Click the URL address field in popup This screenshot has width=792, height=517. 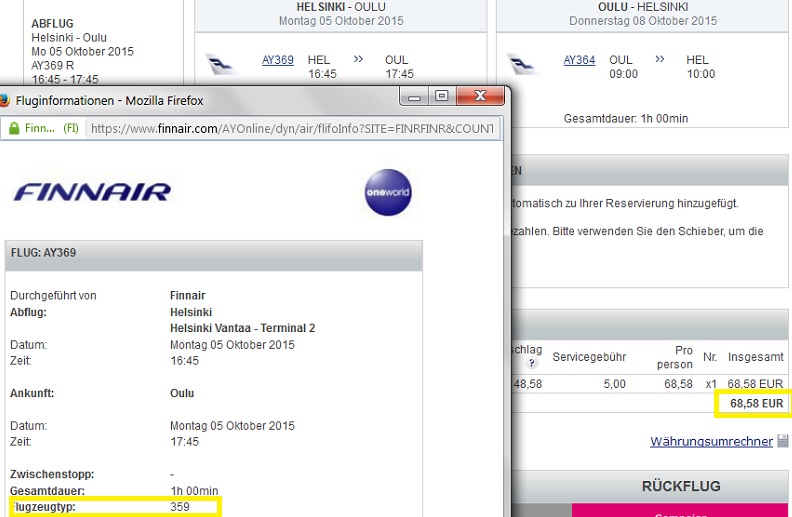292,129
